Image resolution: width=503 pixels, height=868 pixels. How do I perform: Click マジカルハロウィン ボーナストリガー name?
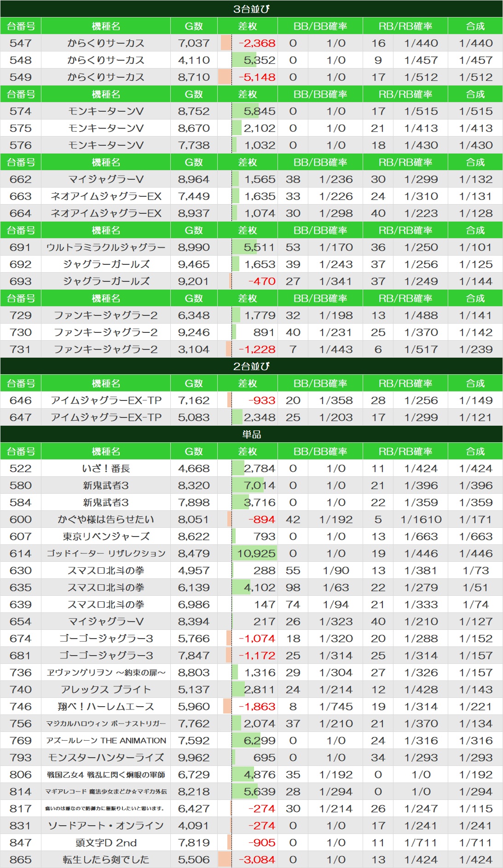pyautogui.click(x=106, y=724)
